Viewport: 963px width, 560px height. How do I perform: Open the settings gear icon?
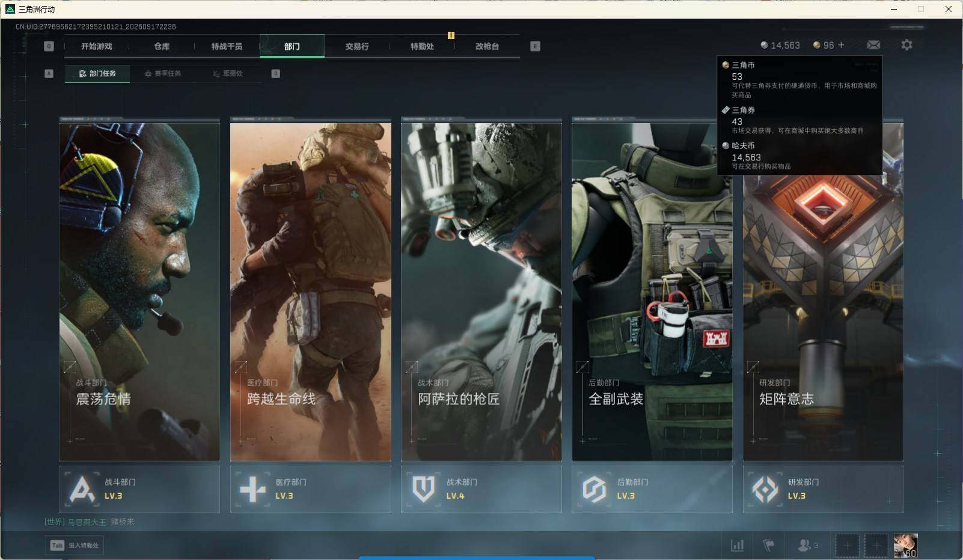[x=906, y=45]
